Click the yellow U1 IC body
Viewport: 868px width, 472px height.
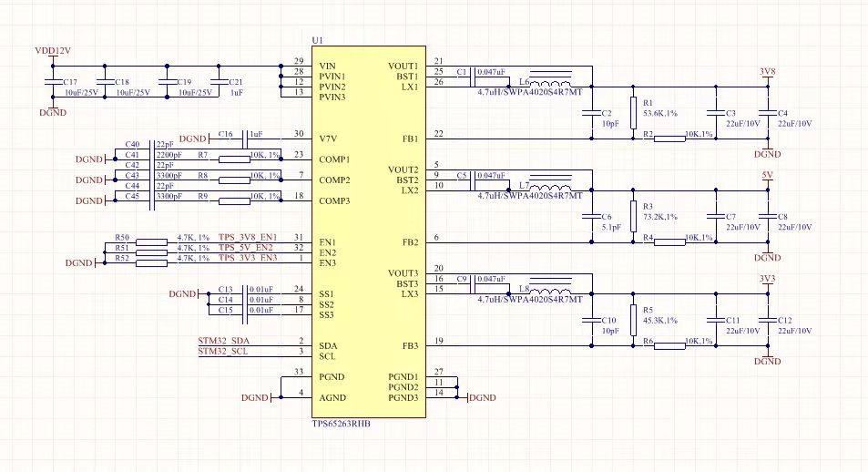coord(369,231)
